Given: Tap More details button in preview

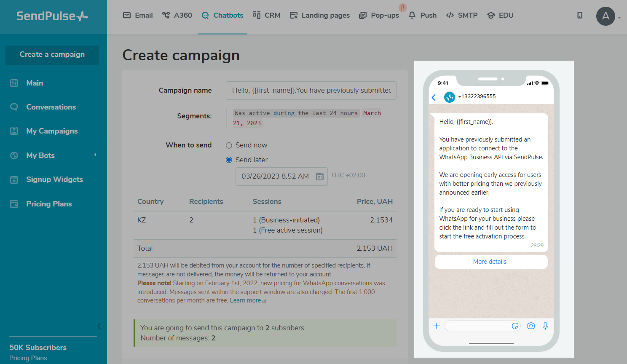Looking at the screenshot, I should (490, 262).
